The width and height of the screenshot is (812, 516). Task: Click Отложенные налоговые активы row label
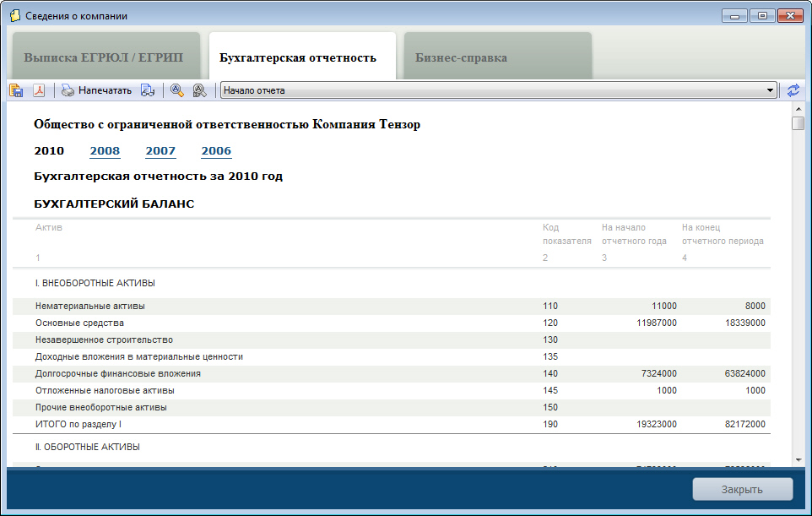[x=105, y=391]
